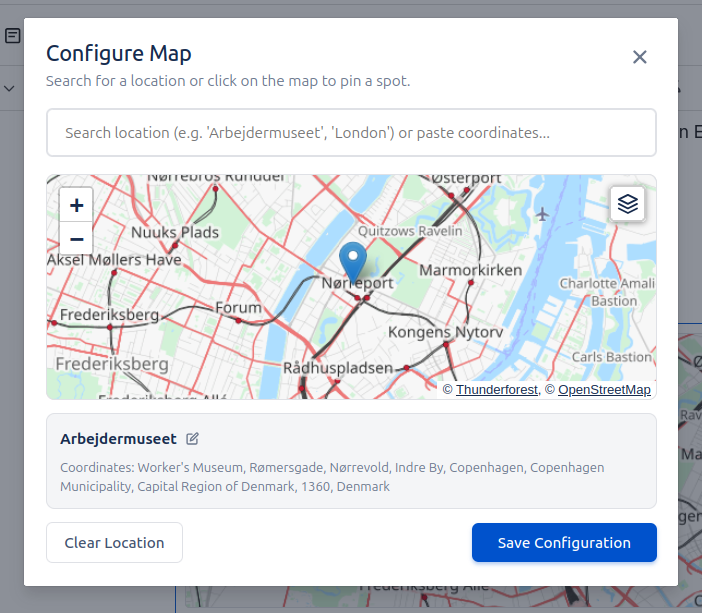Screen dimensions: 702x613
Task: Select Kongens Nytorv station on map
Action: tap(444, 331)
